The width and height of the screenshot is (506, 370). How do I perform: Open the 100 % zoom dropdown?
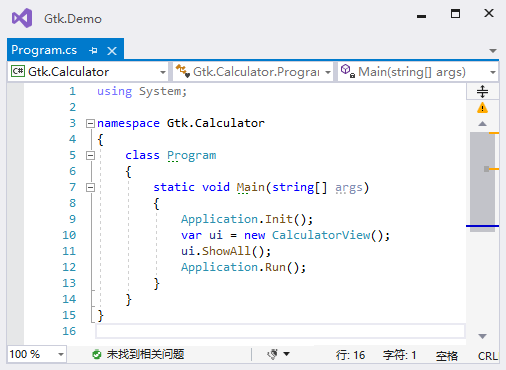(61, 354)
